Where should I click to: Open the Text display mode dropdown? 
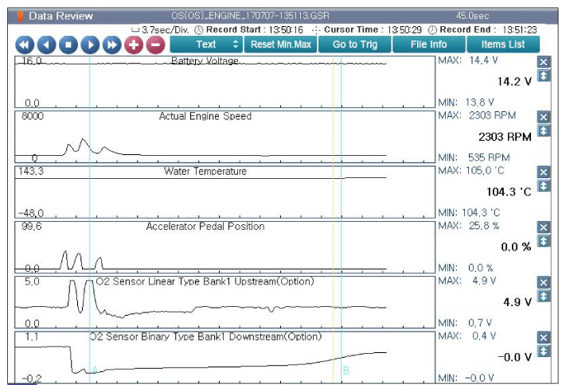(206, 45)
